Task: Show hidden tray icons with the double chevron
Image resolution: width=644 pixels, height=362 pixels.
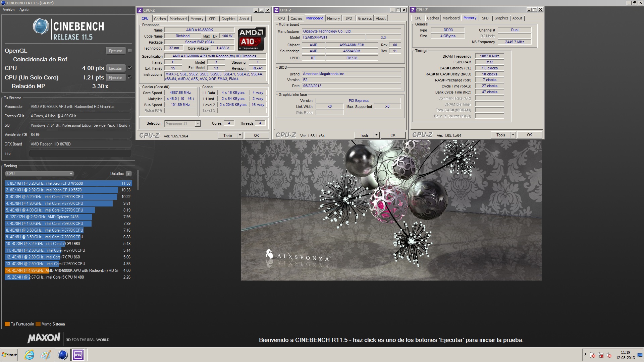Action: [585, 355]
